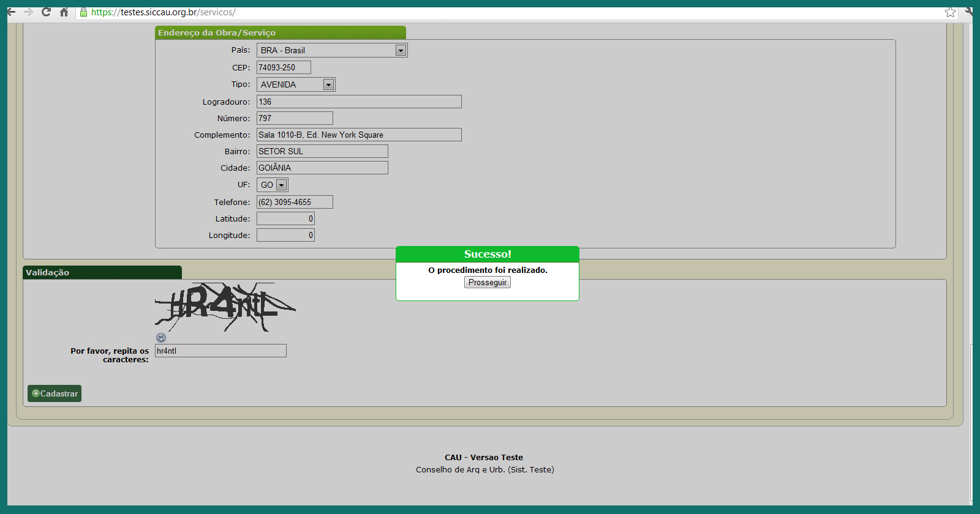Refresh the captcha image icon
The height and width of the screenshot is (514, 980).
(x=161, y=338)
